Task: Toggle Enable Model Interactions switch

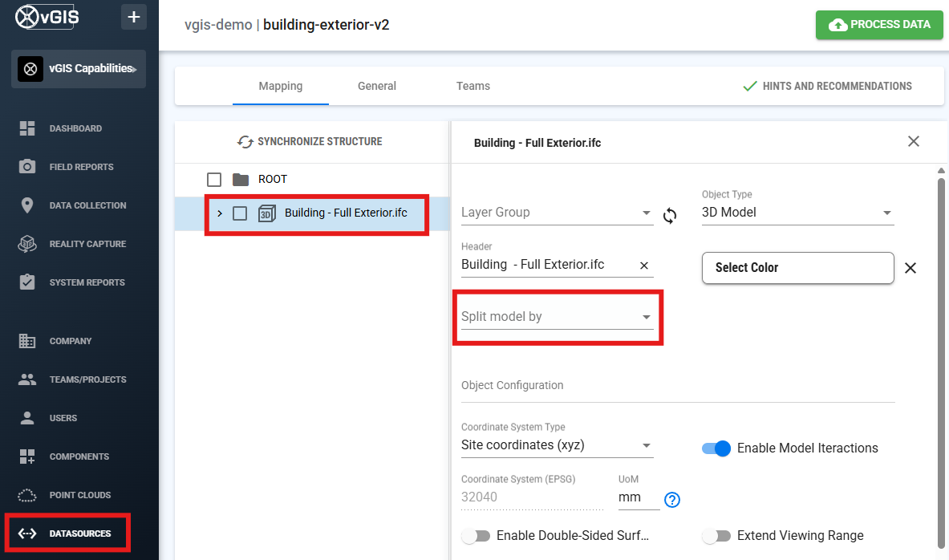Action: pyautogui.click(x=716, y=448)
